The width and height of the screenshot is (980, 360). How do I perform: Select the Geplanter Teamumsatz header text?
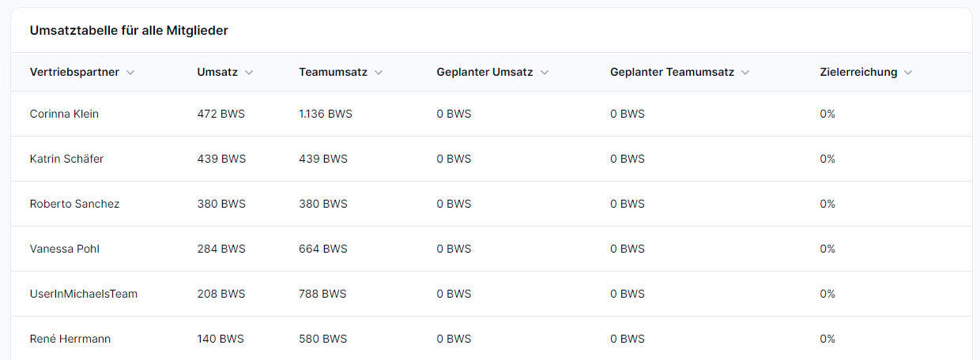pyautogui.click(x=672, y=72)
